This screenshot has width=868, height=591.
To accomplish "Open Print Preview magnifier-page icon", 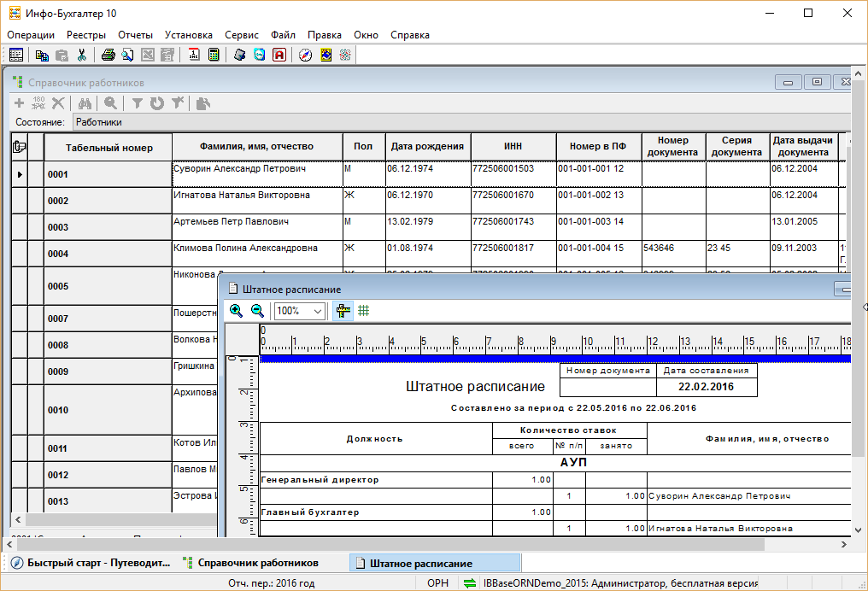I will pyautogui.click(x=128, y=55).
